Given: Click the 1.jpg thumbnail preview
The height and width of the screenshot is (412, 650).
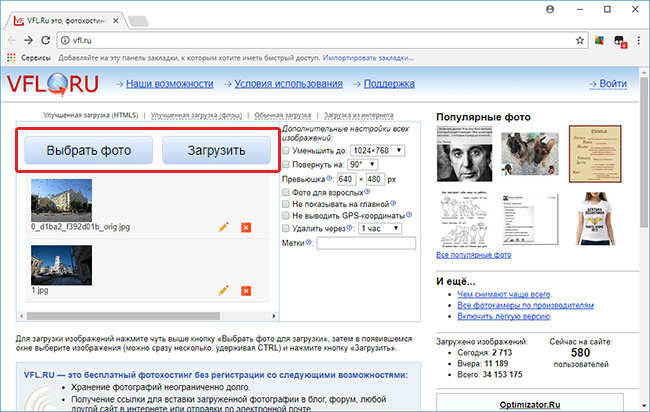Looking at the screenshot, I should (61, 265).
